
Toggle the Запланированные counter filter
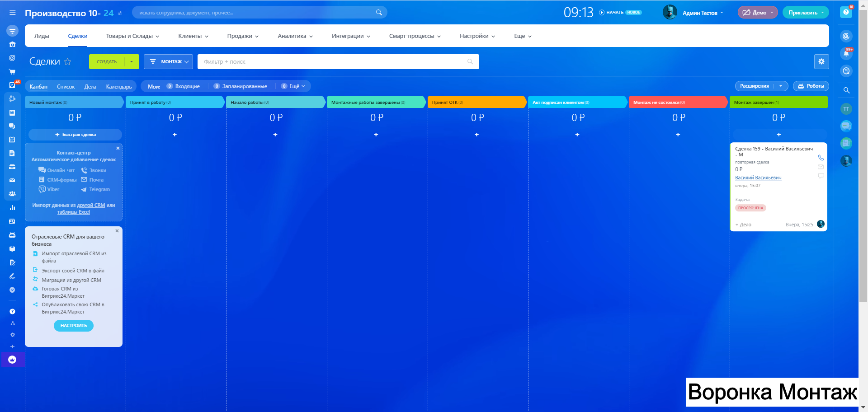tap(240, 86)
